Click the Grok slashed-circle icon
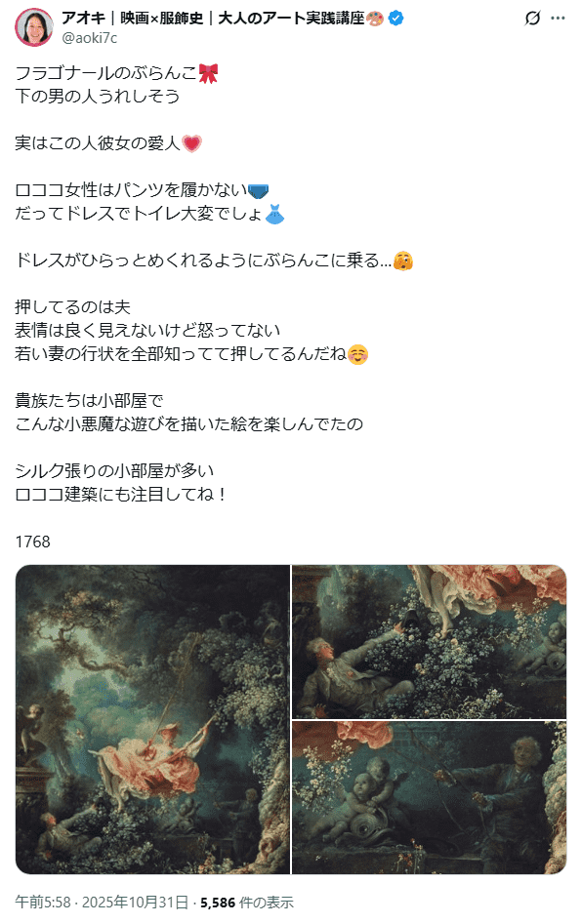The image size is (582, 924). point(532,19)
